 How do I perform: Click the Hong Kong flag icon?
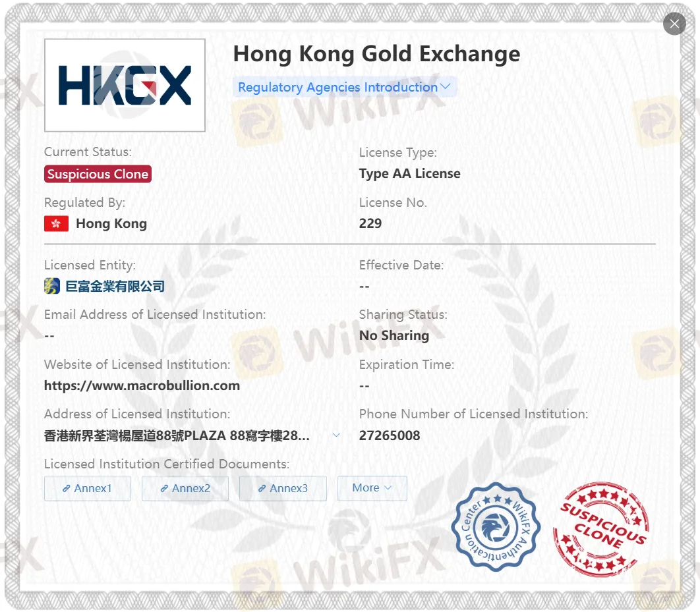(55, 223)
